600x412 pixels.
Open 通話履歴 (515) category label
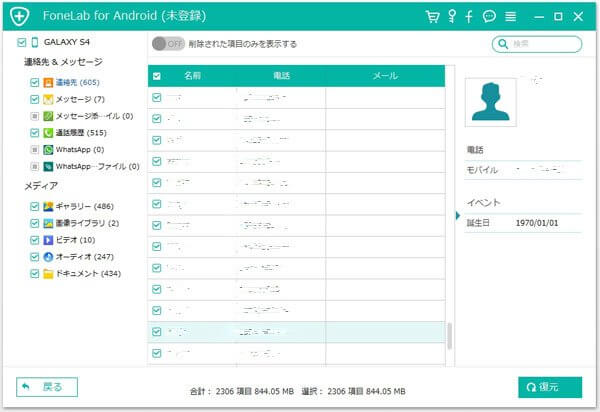tap(81, 133)
